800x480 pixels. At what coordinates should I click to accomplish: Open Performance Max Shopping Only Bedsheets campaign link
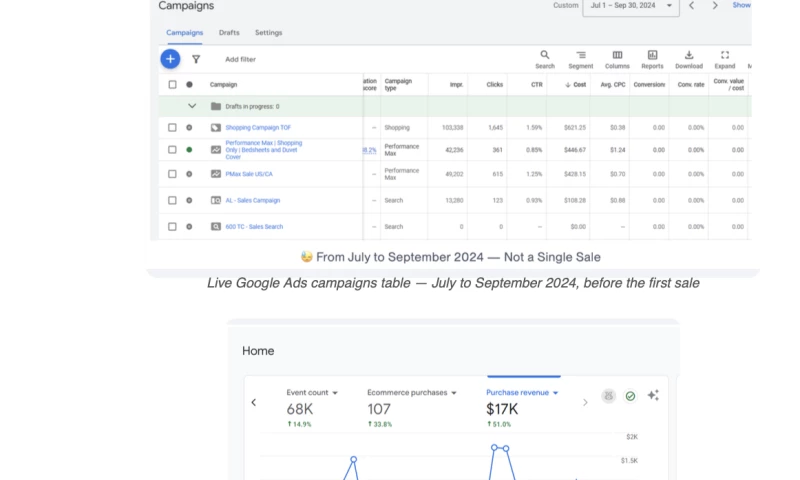click(x=264, y=150)
